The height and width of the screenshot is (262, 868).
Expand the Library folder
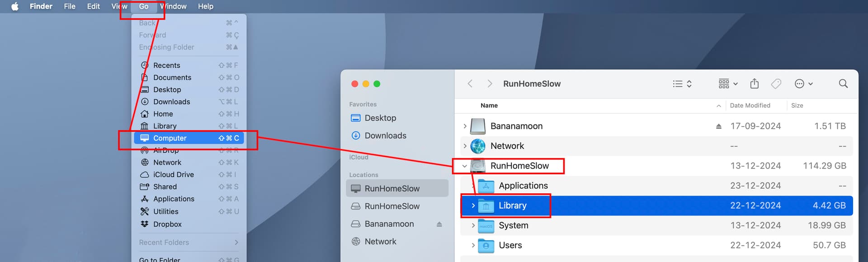pyautogui.click(x=473, y=206)
